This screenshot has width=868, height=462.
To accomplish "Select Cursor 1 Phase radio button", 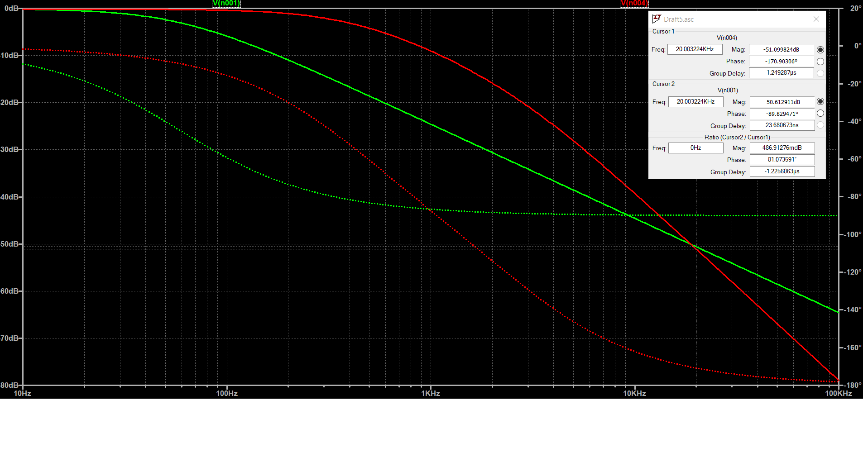I will (x=820, y=62).
